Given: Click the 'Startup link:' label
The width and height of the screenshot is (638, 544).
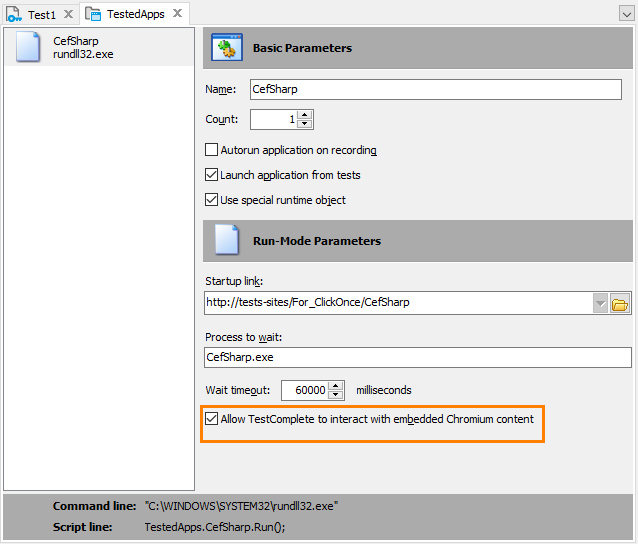Looking at the screenshot, I should point(234,281).
